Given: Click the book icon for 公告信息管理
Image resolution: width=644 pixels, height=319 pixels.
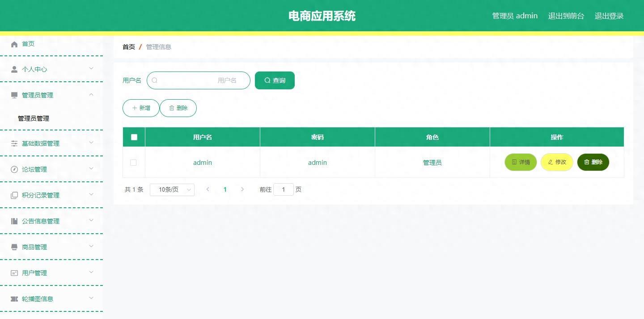Looking at the screenshot, I should coord(14,221).
